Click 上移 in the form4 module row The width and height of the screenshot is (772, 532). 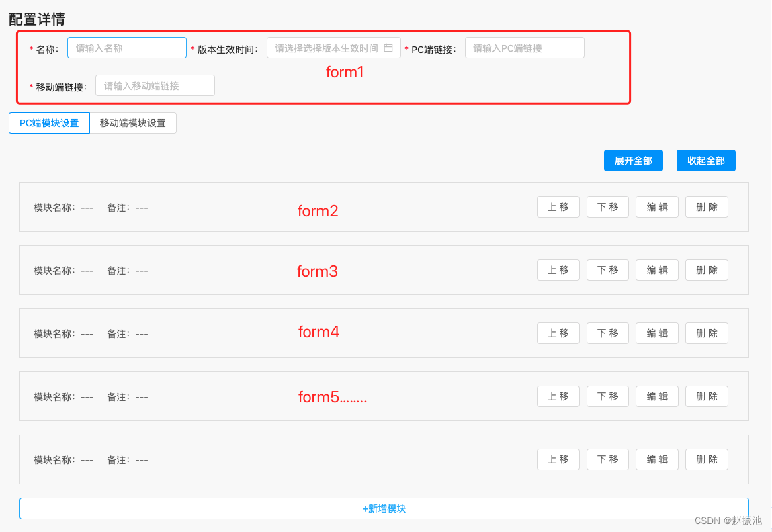click(x=558, y=333)
